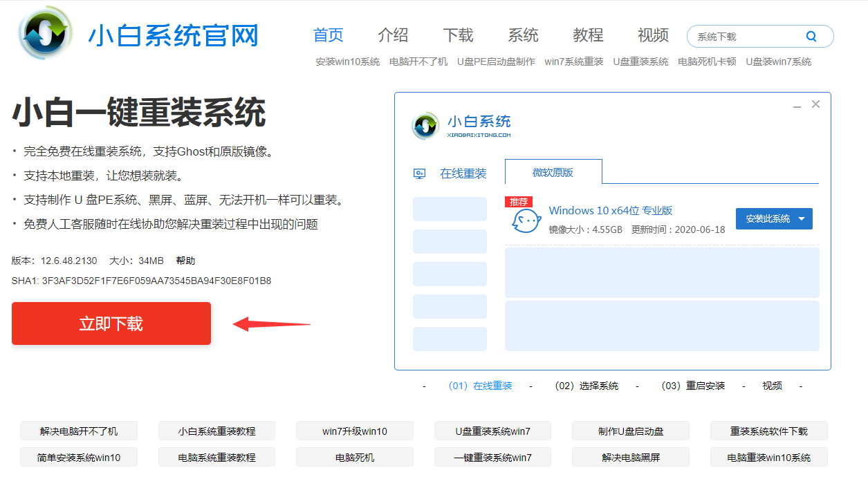Click the monitor icon beside 在线重装
This screenshot has height=479, width=868.
[420, 173]
